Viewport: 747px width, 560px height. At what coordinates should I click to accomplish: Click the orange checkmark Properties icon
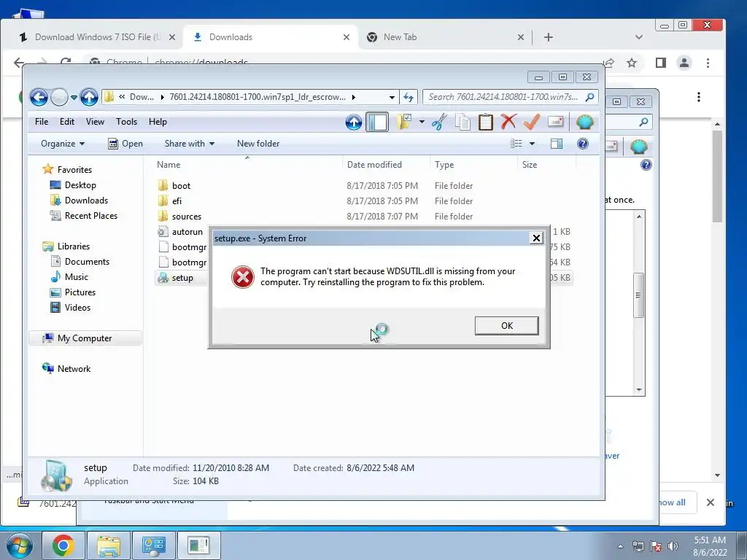(x=532, y=122)
